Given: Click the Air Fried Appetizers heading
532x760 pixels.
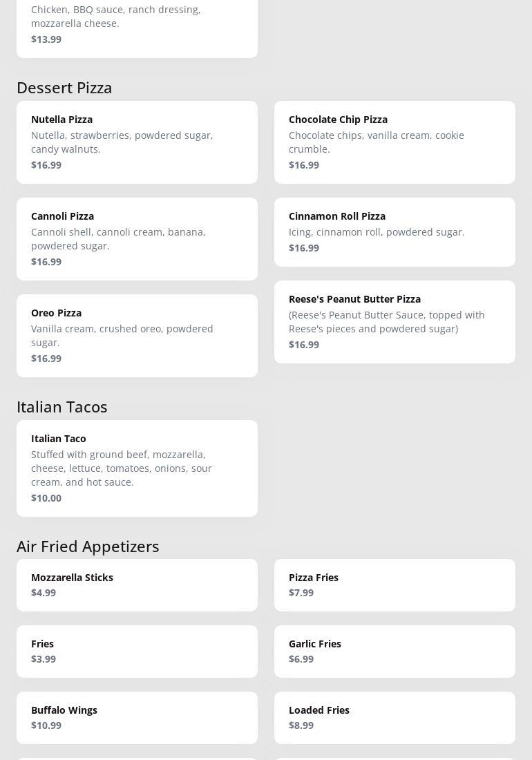Looking at the screenshot, I should point(88,547).
